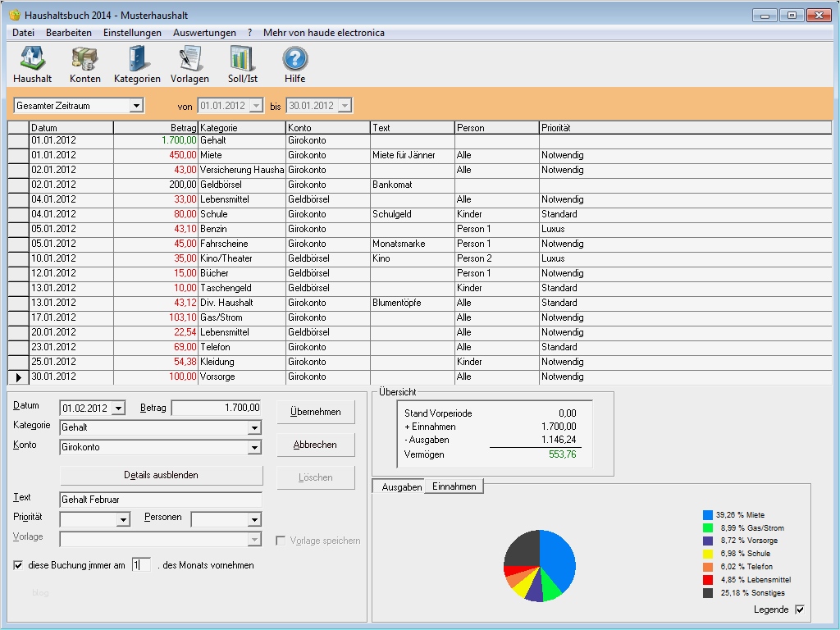Open the Einstellungen menu
Image resolution: width=840 pixels, height=630 pixels.
(132, 32)
